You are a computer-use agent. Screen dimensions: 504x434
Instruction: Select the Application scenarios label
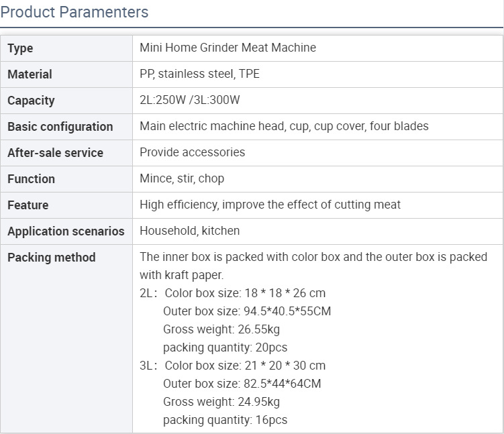66,231
